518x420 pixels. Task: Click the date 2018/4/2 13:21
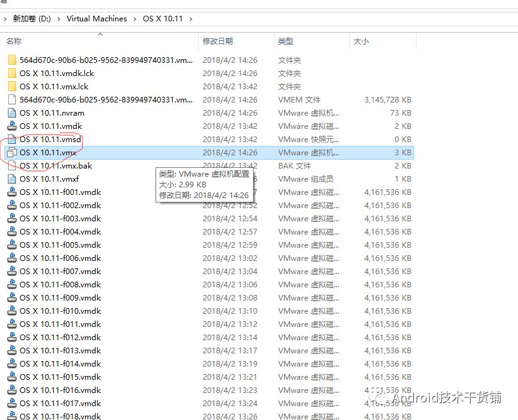pyautogui.click(x=230, y=377)
